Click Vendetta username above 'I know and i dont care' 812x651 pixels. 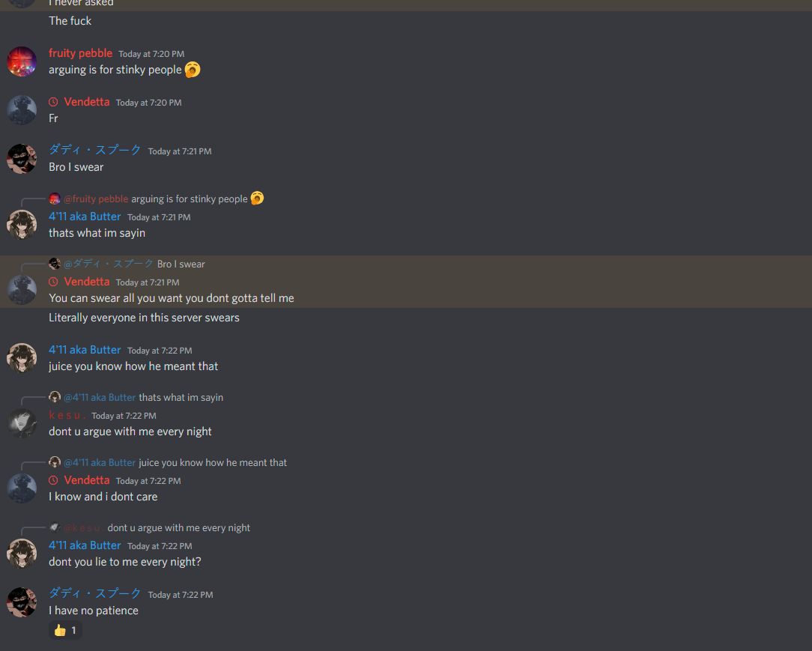[86, 481]
